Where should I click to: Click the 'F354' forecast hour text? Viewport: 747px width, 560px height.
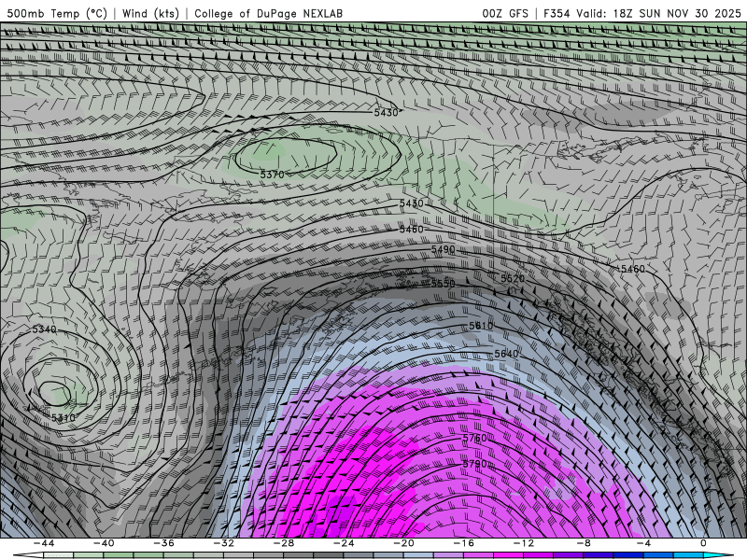(556, 13)
